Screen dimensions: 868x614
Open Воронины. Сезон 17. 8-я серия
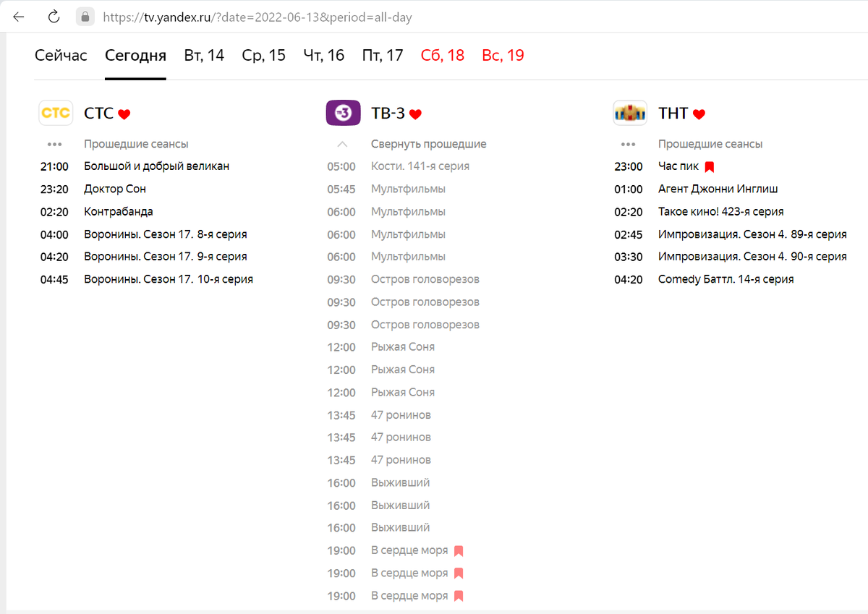pos(166,234)
